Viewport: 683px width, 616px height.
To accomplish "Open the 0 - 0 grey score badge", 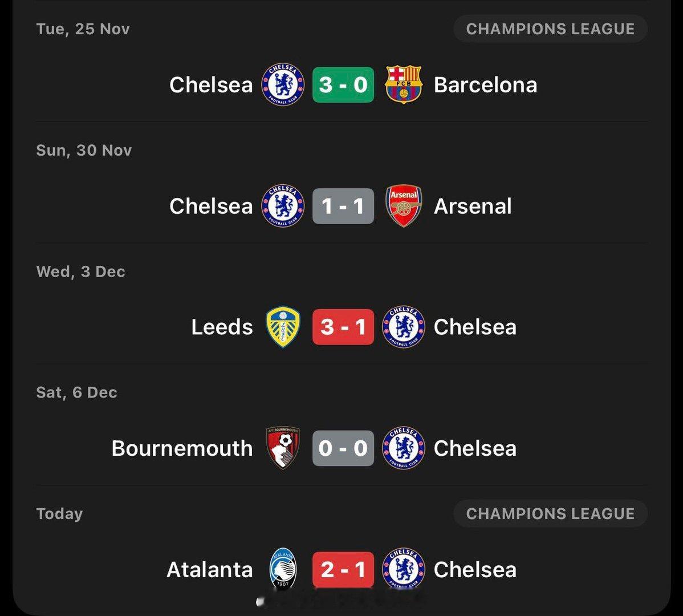I will point(343,448).
